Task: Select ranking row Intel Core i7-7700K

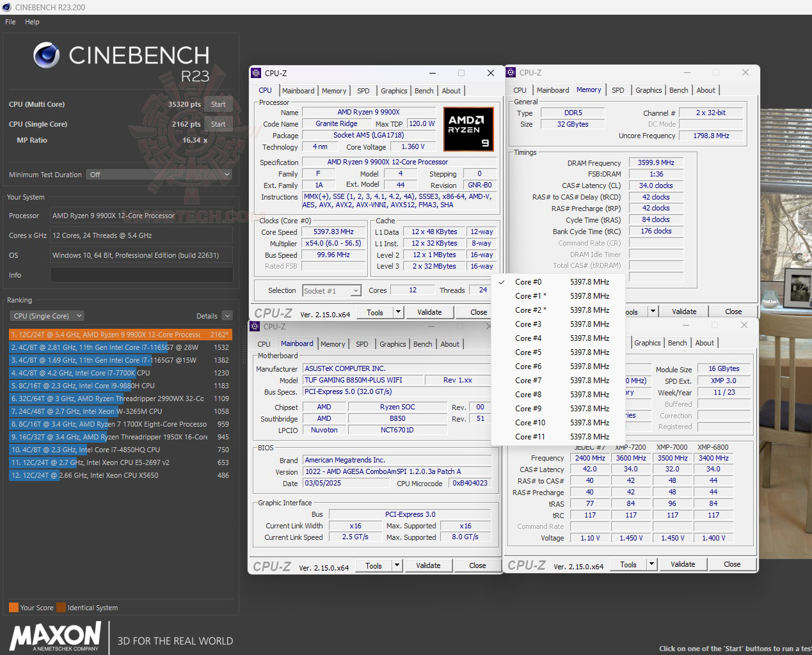Action: click(x=120, y=373)
